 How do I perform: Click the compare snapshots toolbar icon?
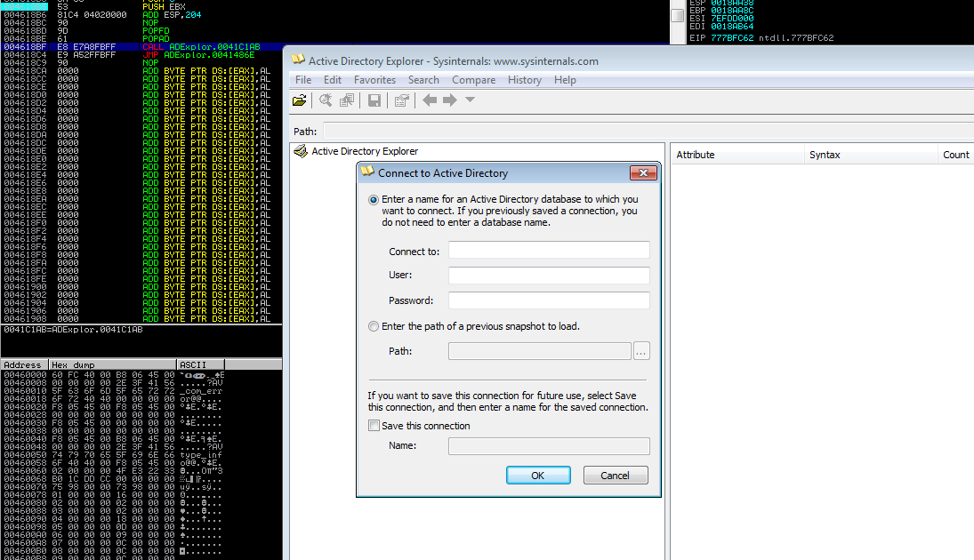347,100
